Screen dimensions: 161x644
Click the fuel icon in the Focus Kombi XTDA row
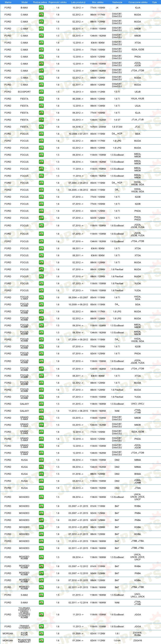click(x=41, y=376)
